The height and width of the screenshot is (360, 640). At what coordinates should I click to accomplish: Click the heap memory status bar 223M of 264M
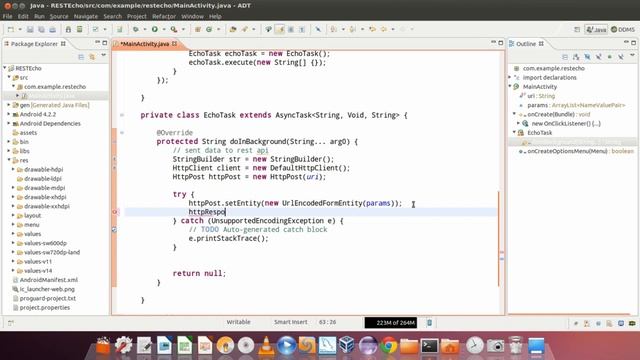coord(391,322)
